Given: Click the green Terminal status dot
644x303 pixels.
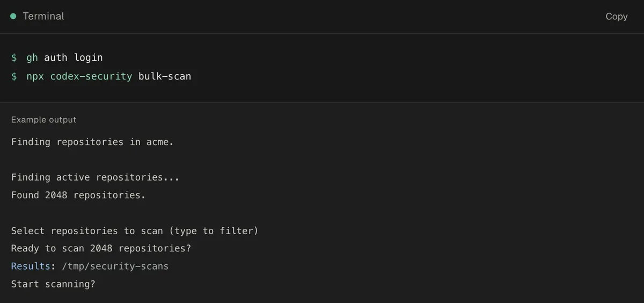Looking at the screenshot, I should point(13,16).
